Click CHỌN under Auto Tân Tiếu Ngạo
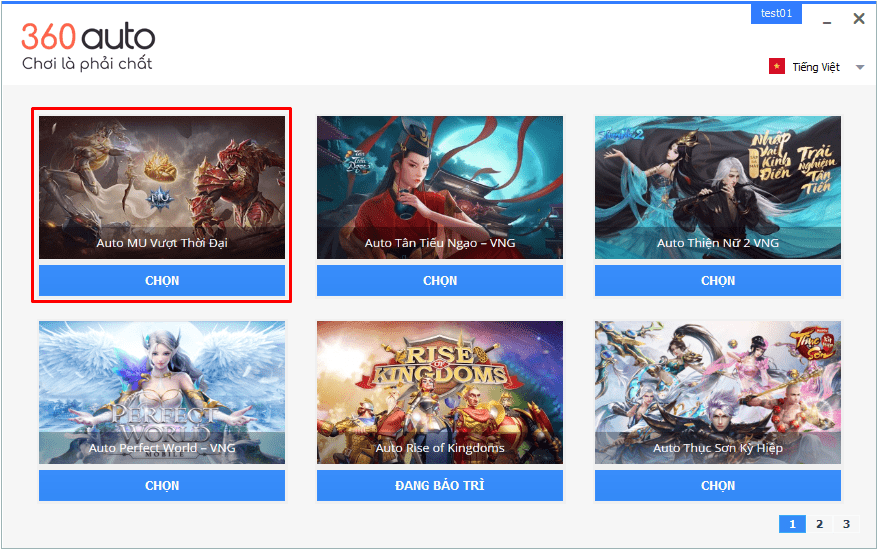Viewport: 878px width, 550px height. pos(440,281)
